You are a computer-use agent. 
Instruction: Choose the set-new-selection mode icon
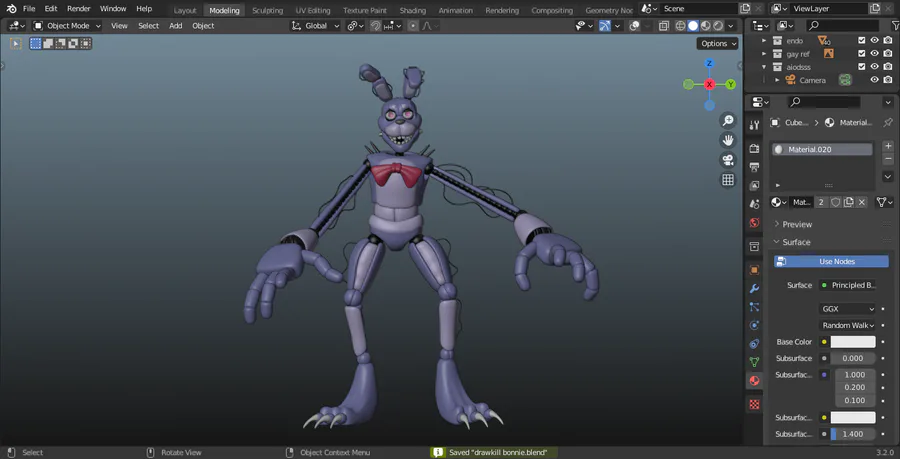(x=36, y=44)
